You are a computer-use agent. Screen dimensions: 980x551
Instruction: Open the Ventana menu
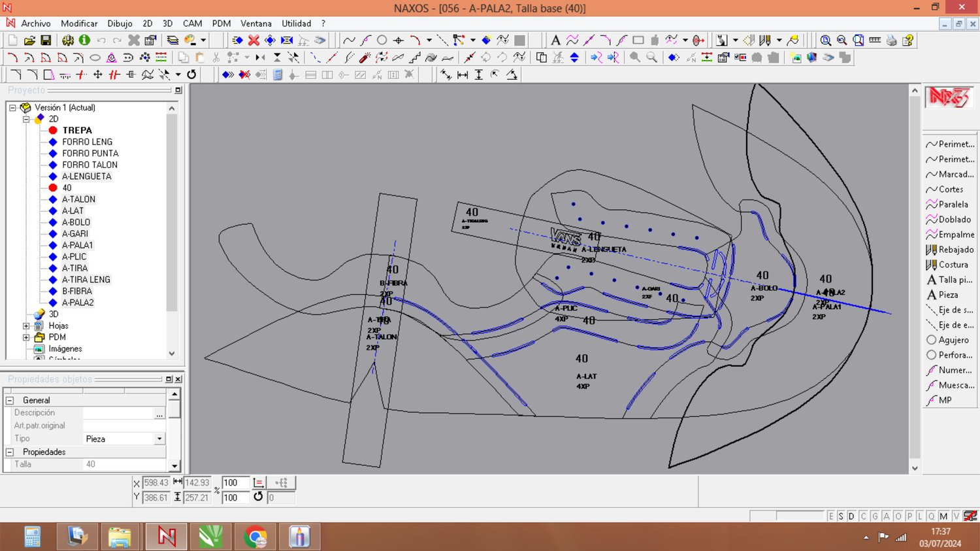(256, 24)
